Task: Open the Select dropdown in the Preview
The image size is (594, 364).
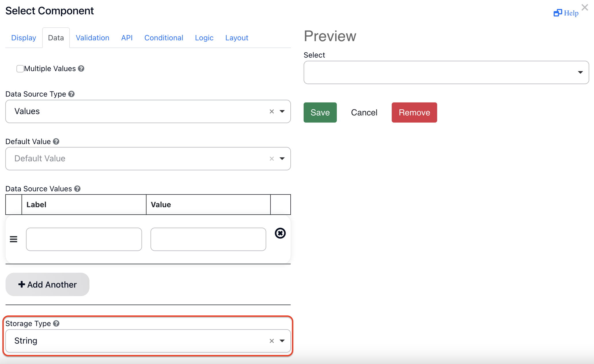Action: 580,73
